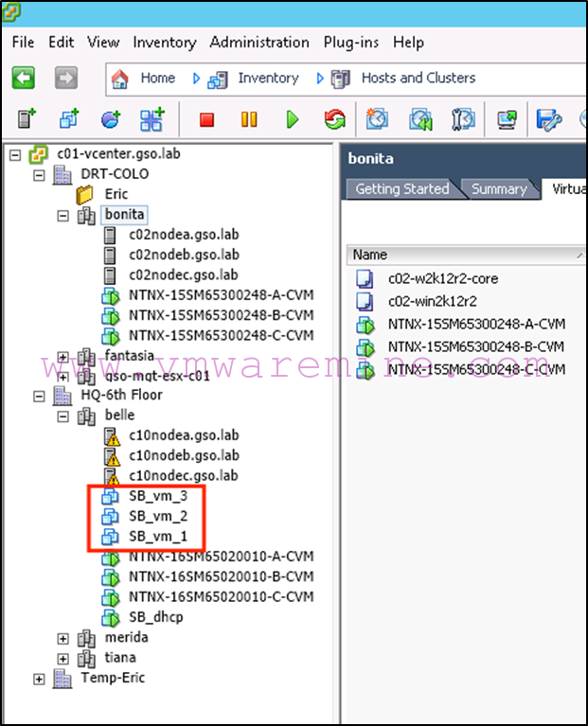This screenshot has width=588, height=726.
Task: Click the gray forward navigation arrow
Action: 65,78
